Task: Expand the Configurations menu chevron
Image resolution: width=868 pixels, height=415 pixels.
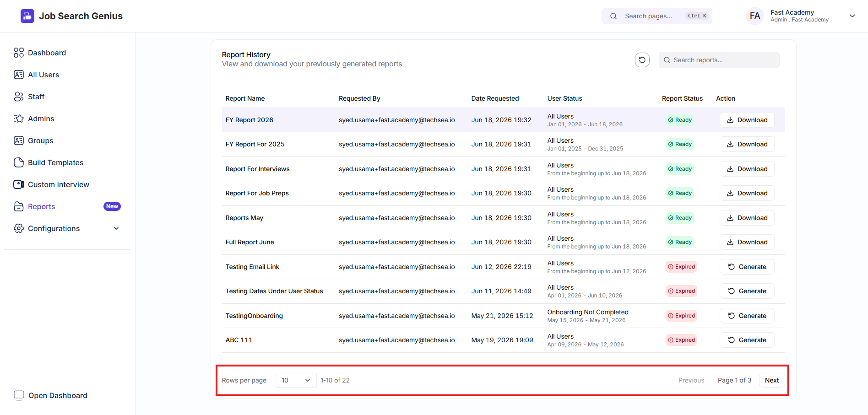Action: [116, 228]
